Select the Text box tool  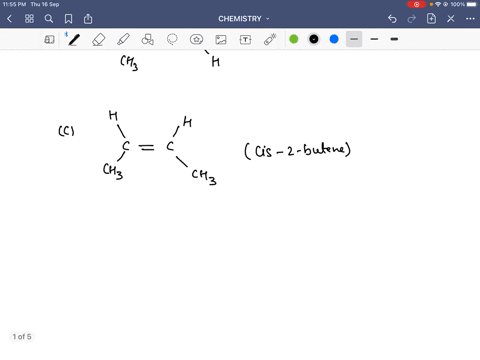(245, 40)
